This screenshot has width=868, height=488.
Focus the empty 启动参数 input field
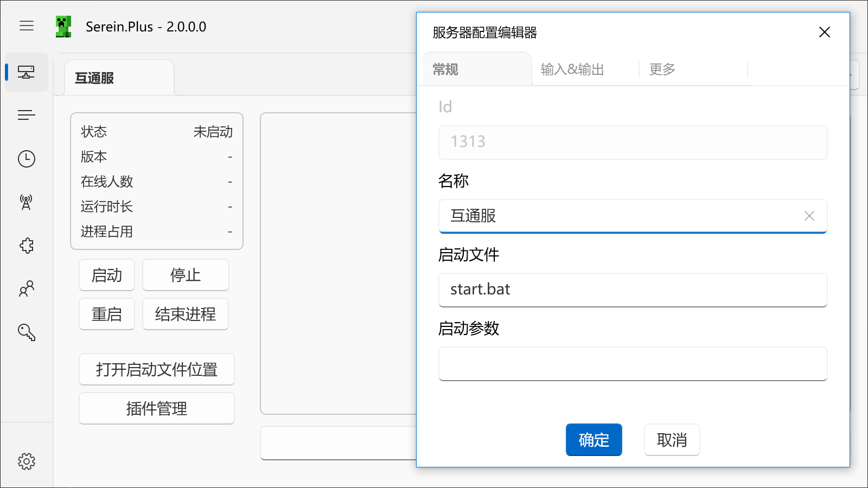[x=633, y=363]
